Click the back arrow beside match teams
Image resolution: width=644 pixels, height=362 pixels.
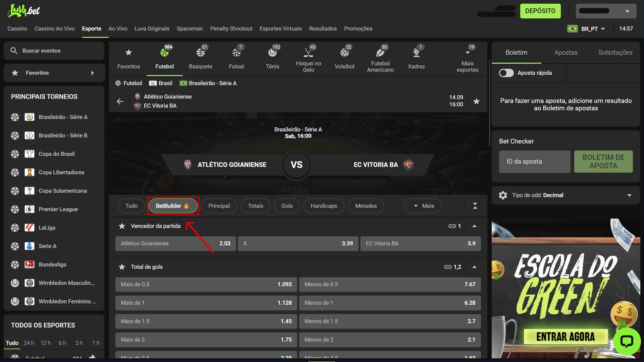pos(120,101)
